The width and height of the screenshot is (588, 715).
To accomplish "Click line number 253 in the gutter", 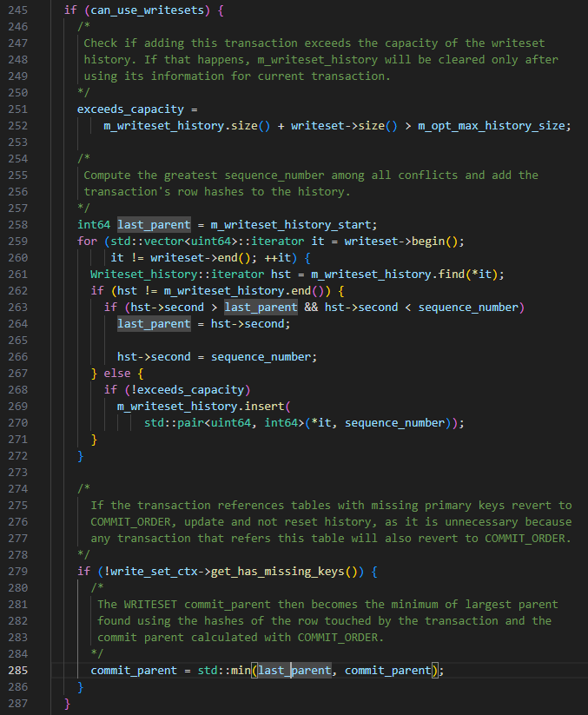I will pyautogui.click(x=17, y=142).
